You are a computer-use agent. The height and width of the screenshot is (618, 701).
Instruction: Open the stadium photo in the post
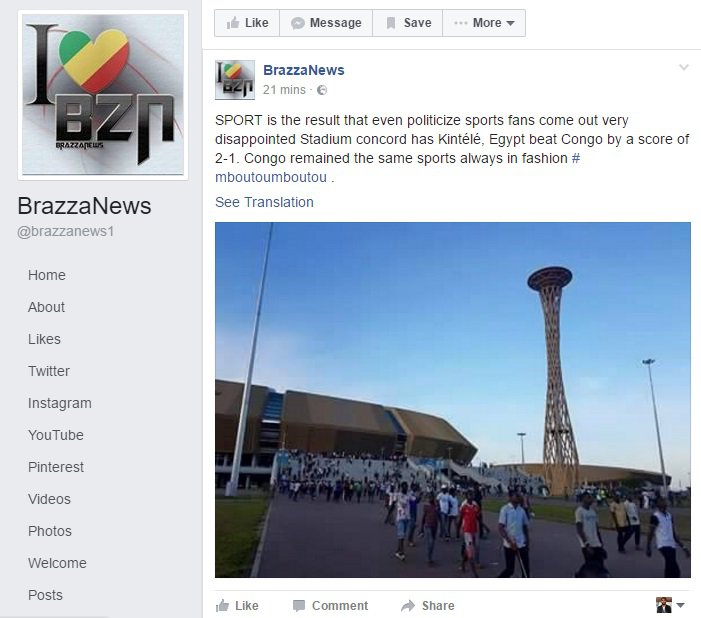452,400
